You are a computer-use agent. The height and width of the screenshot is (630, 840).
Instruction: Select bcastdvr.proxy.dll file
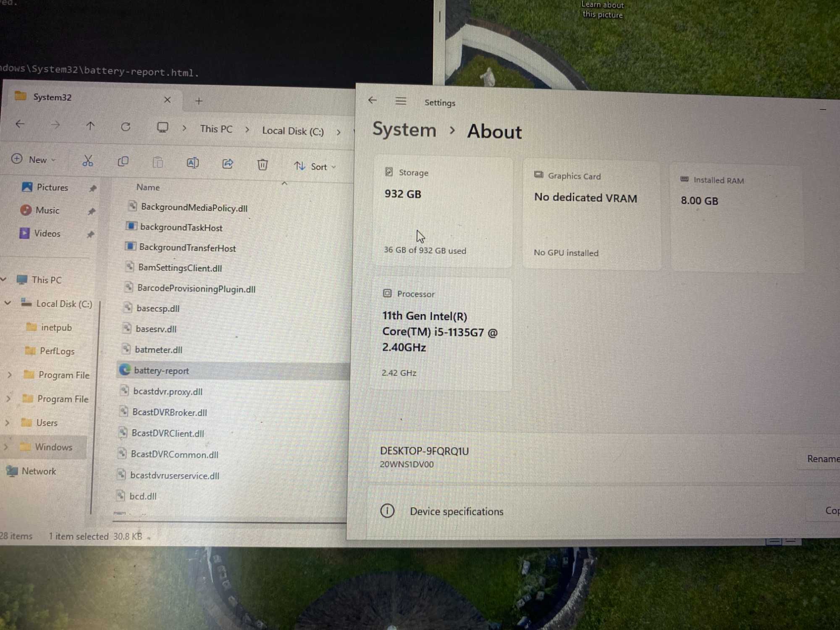click(168, 391)
